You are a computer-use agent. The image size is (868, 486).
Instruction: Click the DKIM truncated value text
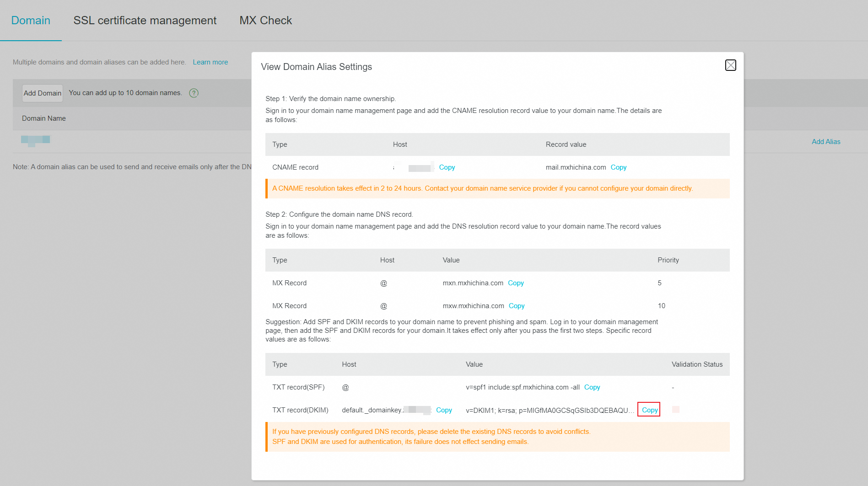(550, 410)
